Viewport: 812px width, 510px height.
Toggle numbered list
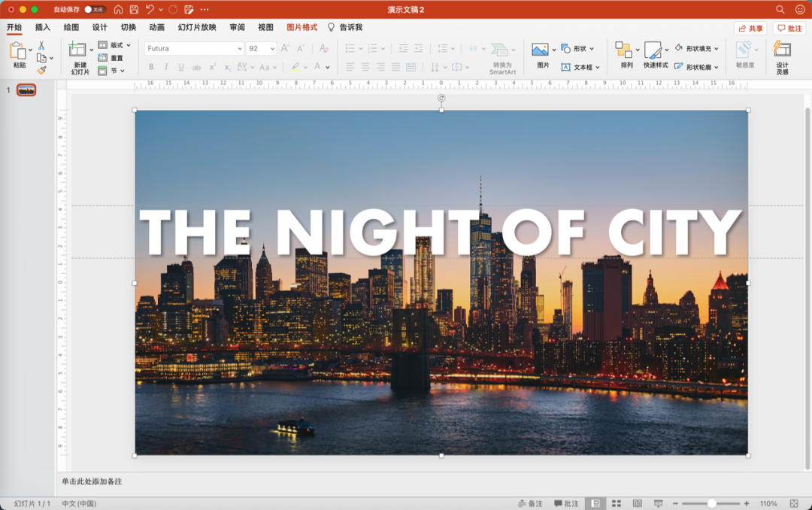point(372,48)
